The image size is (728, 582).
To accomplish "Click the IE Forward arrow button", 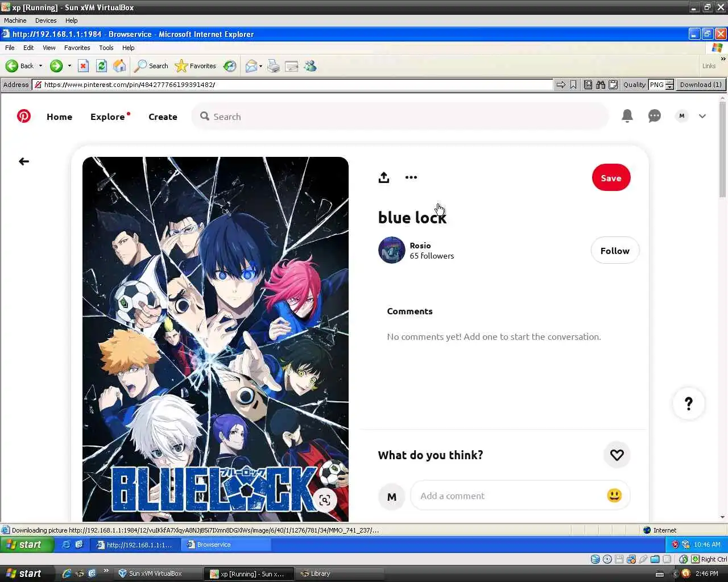I will (56, 66).
